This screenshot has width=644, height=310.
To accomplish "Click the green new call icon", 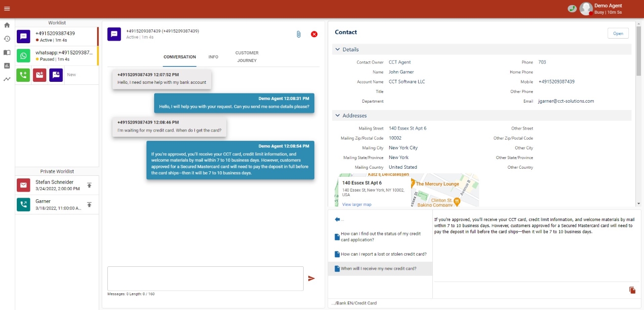I will click(x=23, y=75).
